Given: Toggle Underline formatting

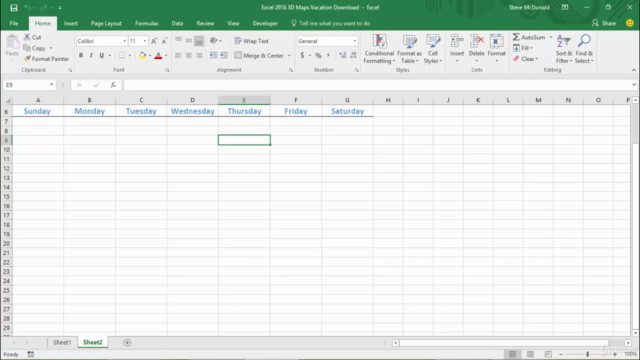Looking at the screenshot, I should [101, 55].
